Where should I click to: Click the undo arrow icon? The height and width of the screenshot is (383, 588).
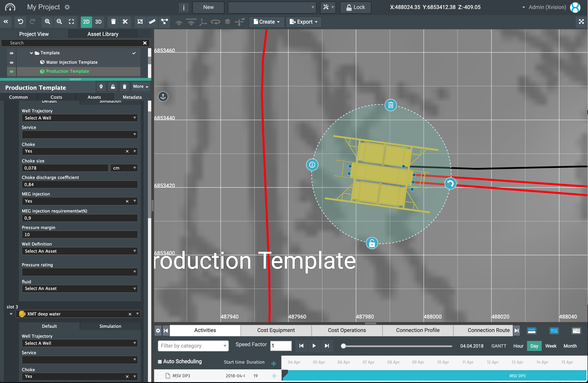(21, 22)
